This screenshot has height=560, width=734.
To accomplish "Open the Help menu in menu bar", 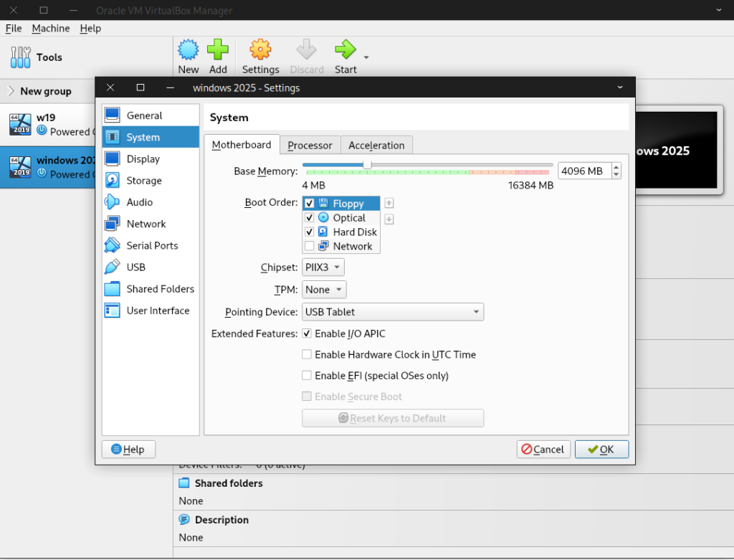I will pyautogui.click(x=90, y=28).
